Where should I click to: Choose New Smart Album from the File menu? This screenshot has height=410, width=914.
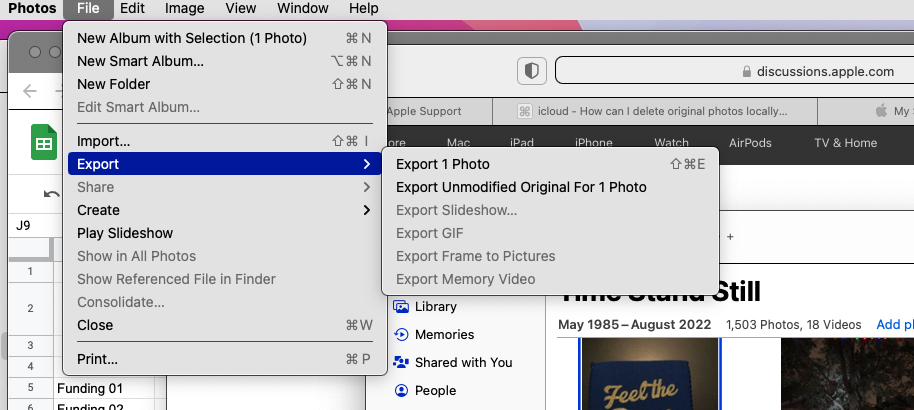pyautogui.click(x=140, y=61)
